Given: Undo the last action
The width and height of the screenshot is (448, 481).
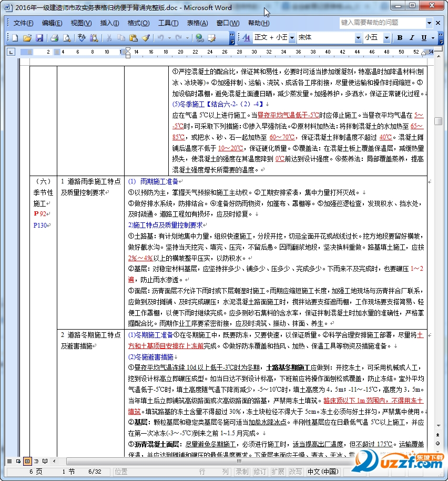Looking at the screenshot, I should [160, 38].
